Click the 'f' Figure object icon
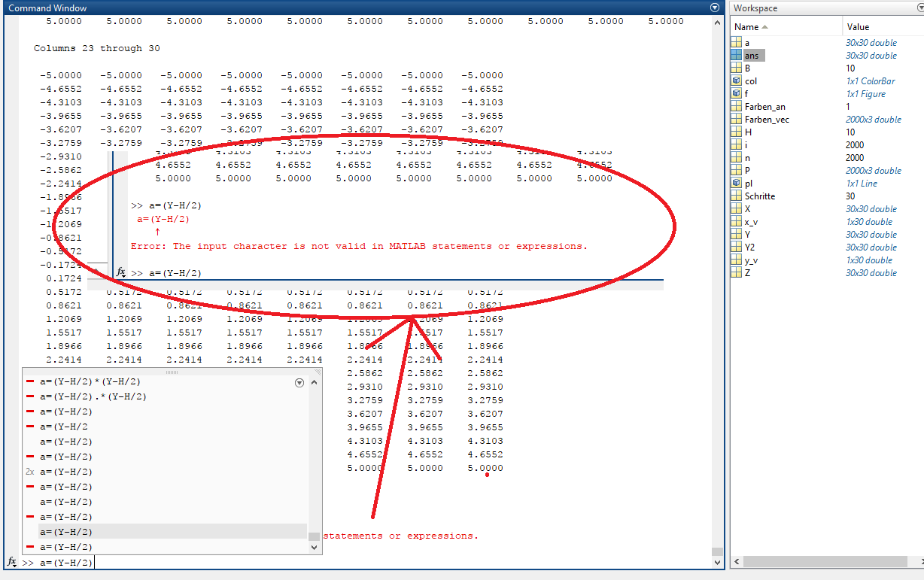 (x=737, y=94)
